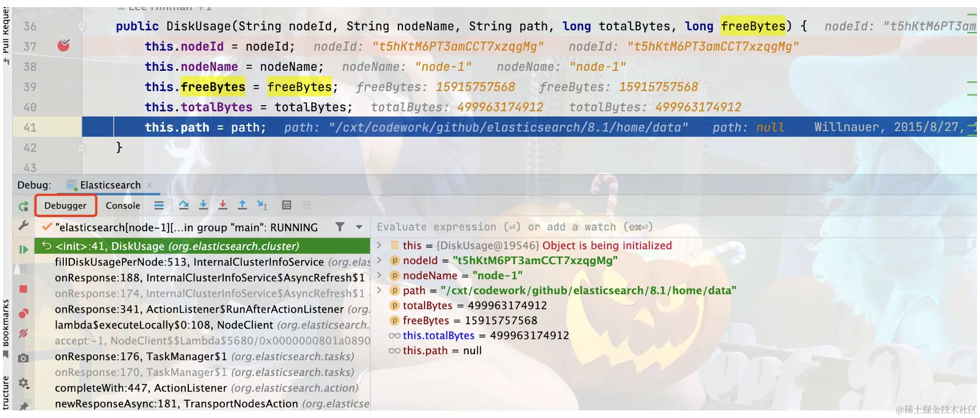Open debugger settings wrench icon
This screenshot has height=418, width=980.
click(23, 226)
